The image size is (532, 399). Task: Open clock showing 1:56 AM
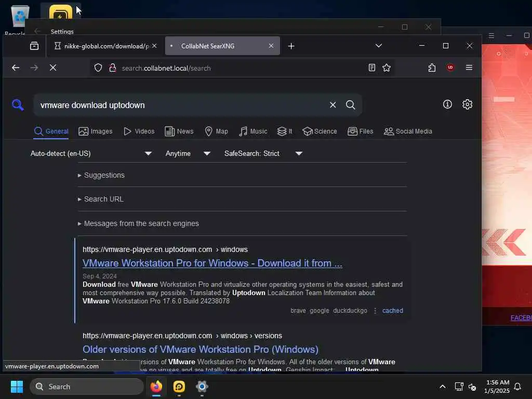pyautogui.click(x=497, y=387)
